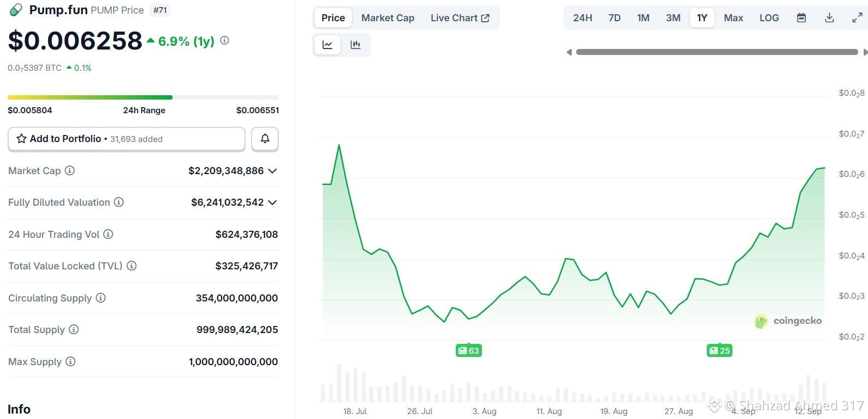Toggle LOG scale on the chart
This screenshot has width=868, height=419.
coord(769,18)
